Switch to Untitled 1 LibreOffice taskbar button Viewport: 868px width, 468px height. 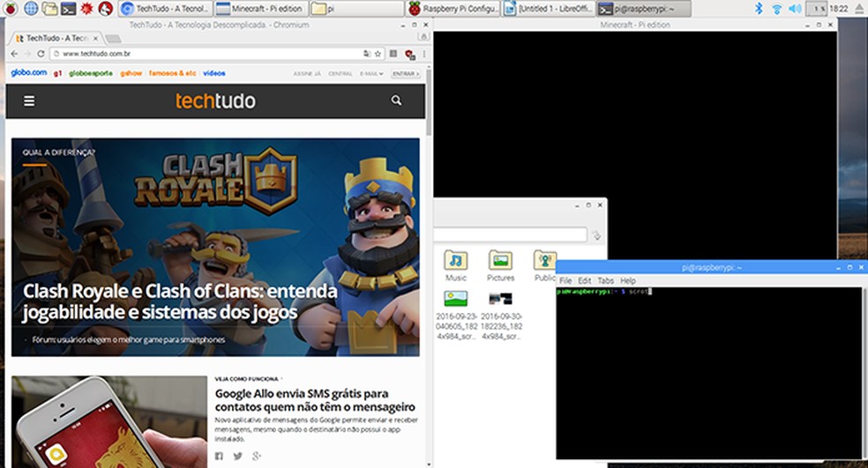pos(550,8)
